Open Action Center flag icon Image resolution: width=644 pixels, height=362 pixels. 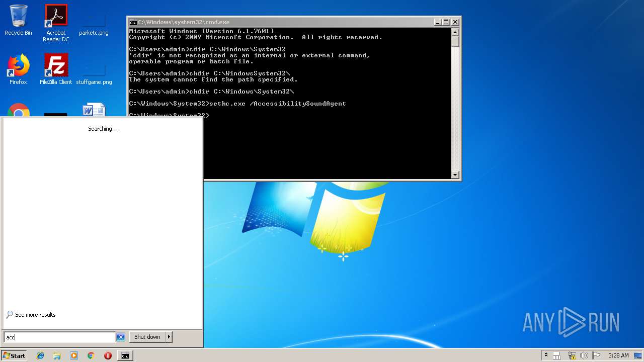[595, 355]
